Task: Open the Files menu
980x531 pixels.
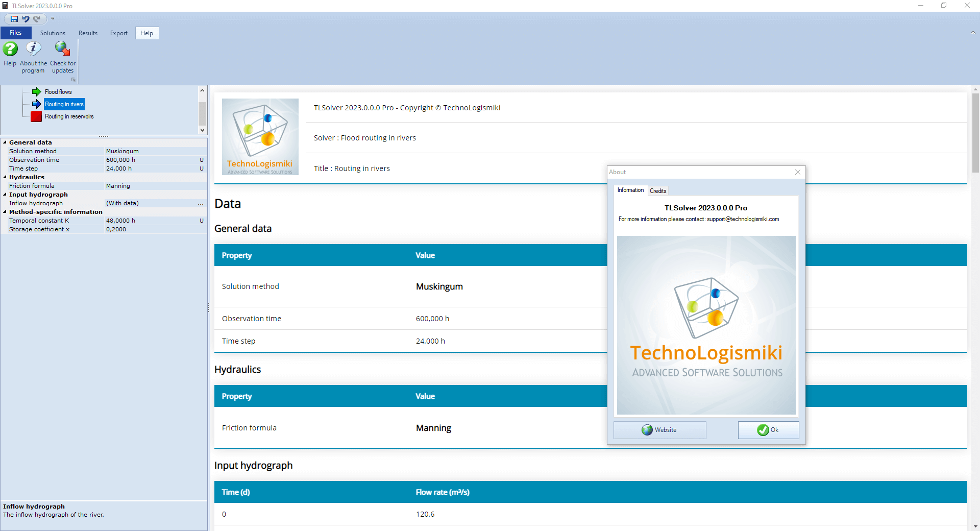Action: click(16, 33)
